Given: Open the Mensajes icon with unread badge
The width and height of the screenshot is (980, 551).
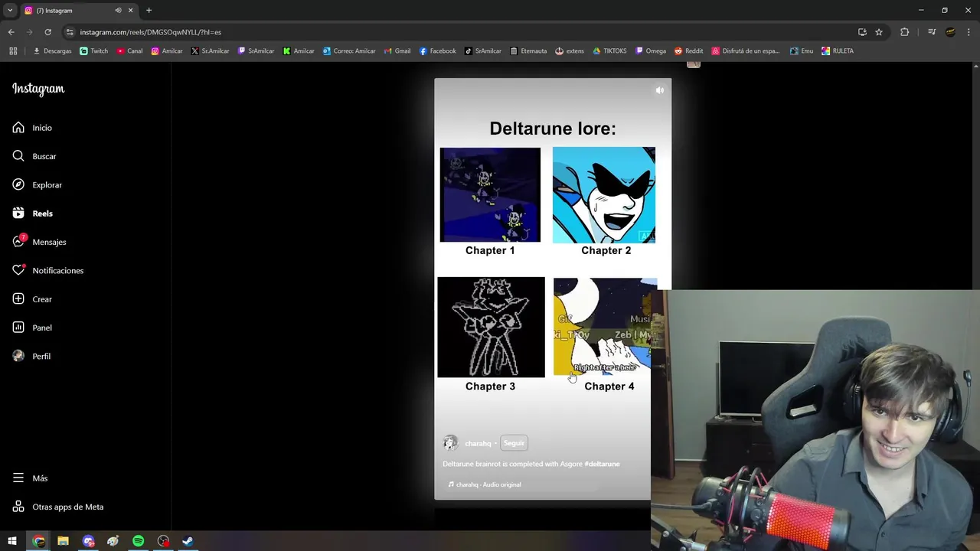Looking at the screenshot, I should coord(19,241).
